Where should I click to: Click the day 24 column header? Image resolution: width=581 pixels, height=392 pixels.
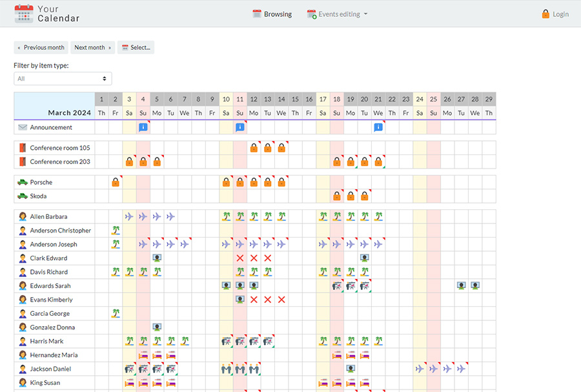420,99
